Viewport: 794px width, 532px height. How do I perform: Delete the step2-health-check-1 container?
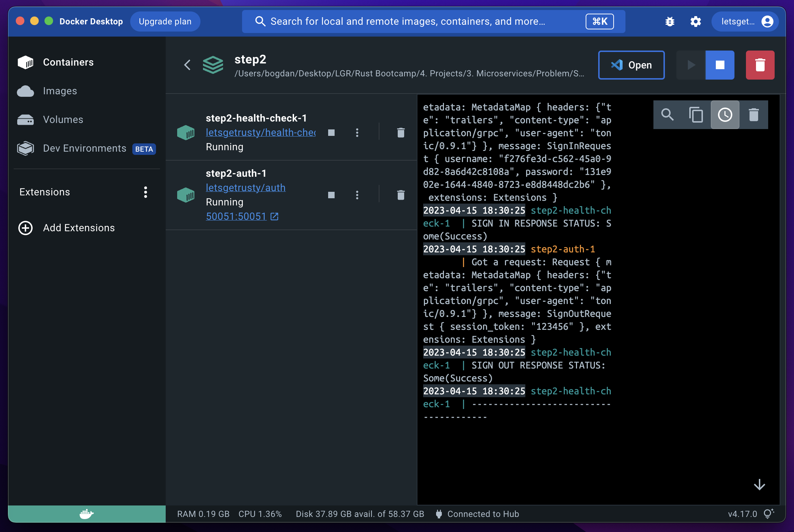401,133
